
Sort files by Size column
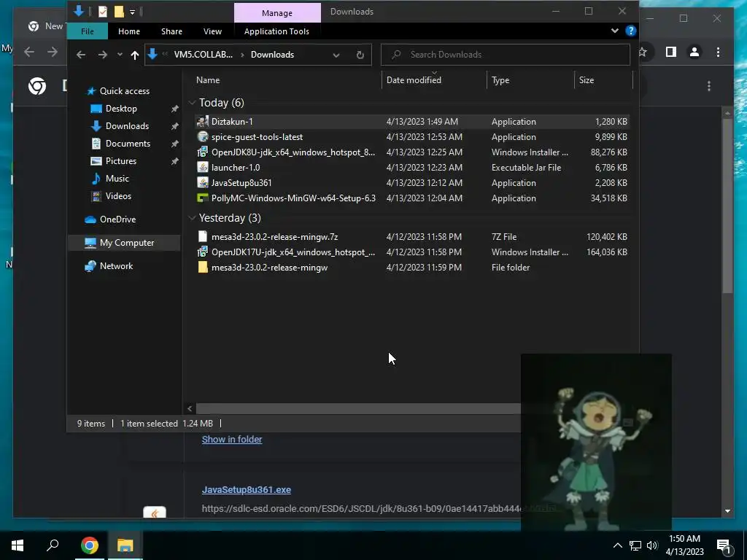[x=587, y=80]
